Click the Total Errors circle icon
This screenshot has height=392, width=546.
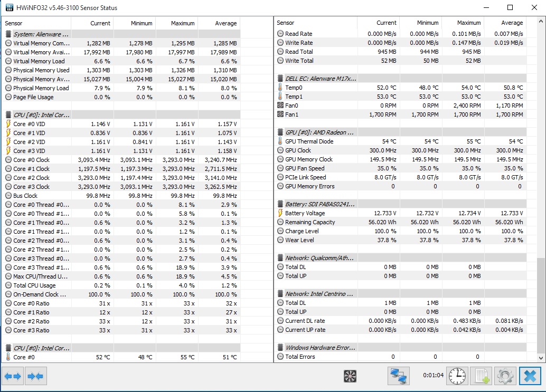pos(280,356)
